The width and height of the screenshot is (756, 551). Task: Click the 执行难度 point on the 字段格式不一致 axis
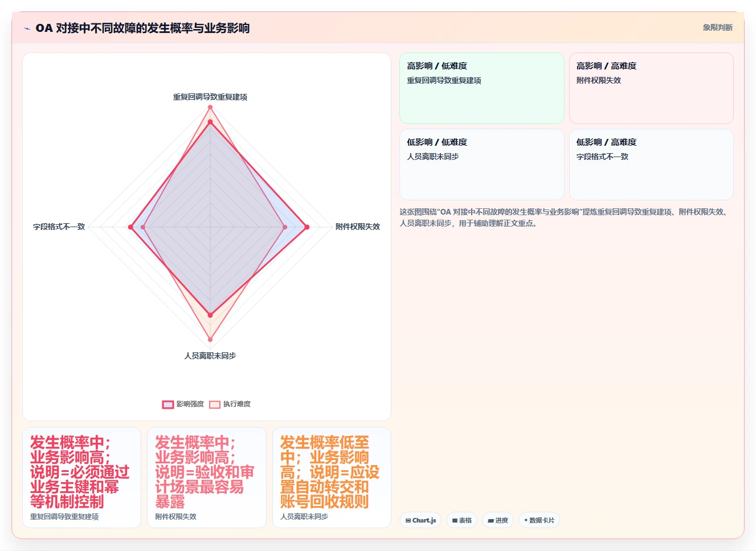tap(143, 227)
